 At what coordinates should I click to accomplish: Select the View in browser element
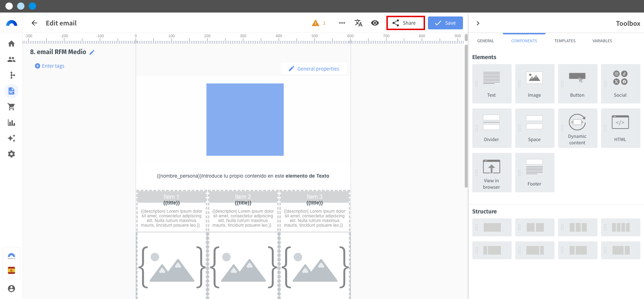point(492,173)
